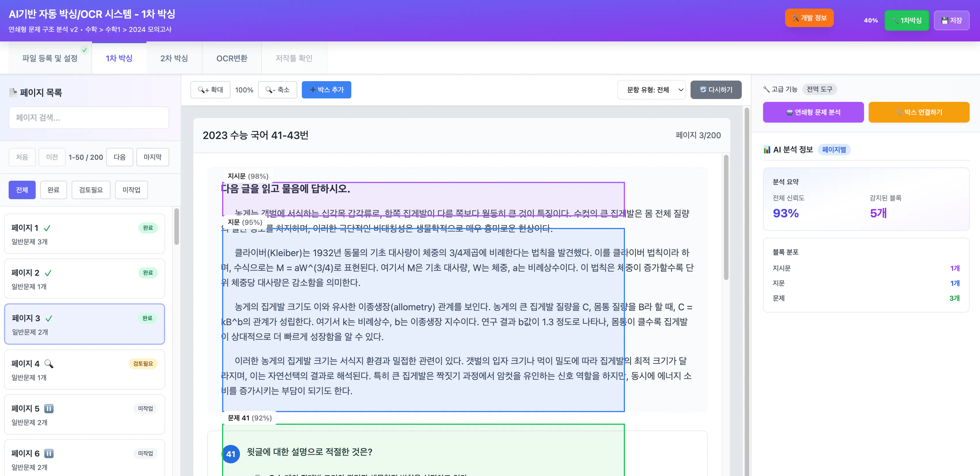
Task: Click the checkmark icon on 페이지 3
Action: click(x=49, y=319)
